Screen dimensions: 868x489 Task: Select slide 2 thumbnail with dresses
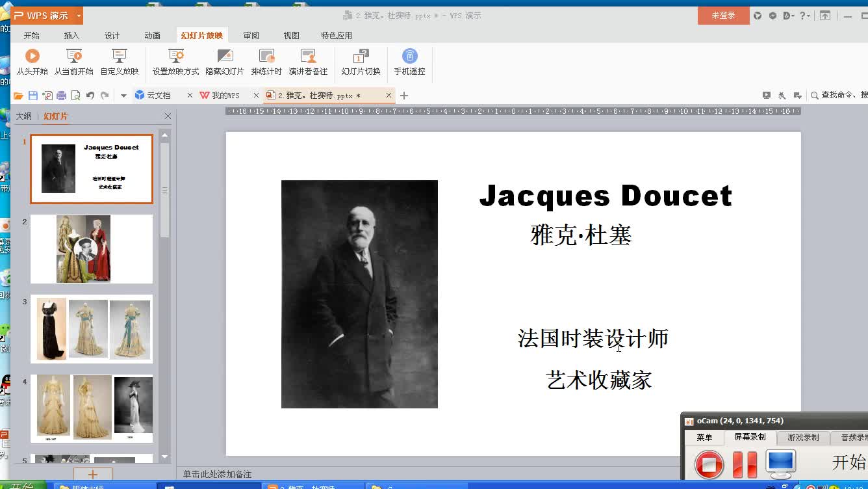point(92,249)
